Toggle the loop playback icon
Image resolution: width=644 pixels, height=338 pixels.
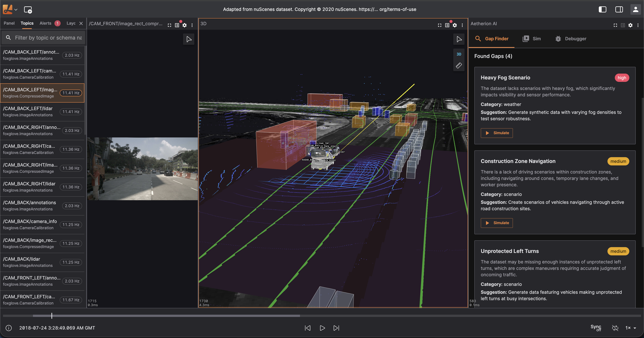[615, 328]
